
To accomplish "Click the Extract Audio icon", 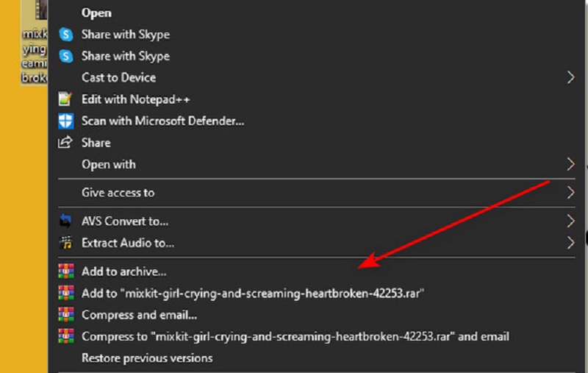I will [x=66, y=243].
